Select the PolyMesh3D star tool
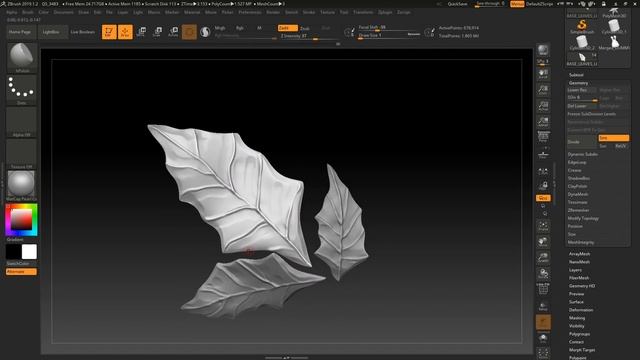640x360 pixels. (613, 12)
